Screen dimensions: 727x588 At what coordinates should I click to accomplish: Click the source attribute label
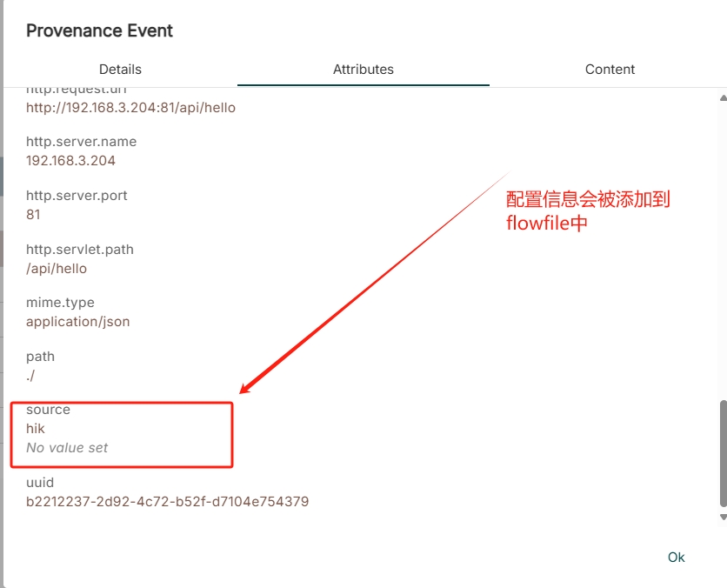(x=48, y=410)
